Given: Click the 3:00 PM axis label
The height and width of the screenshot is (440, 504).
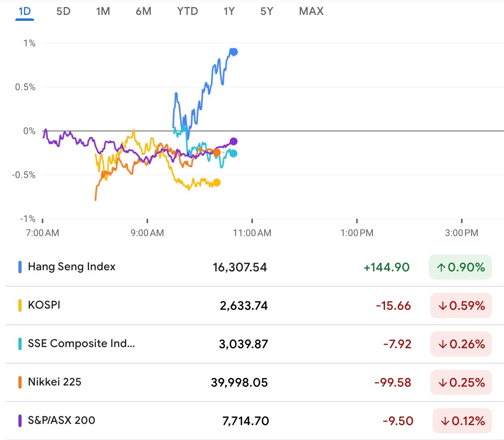Looking at the screenshot, I should pyautogui.click(x=462, y=233).
